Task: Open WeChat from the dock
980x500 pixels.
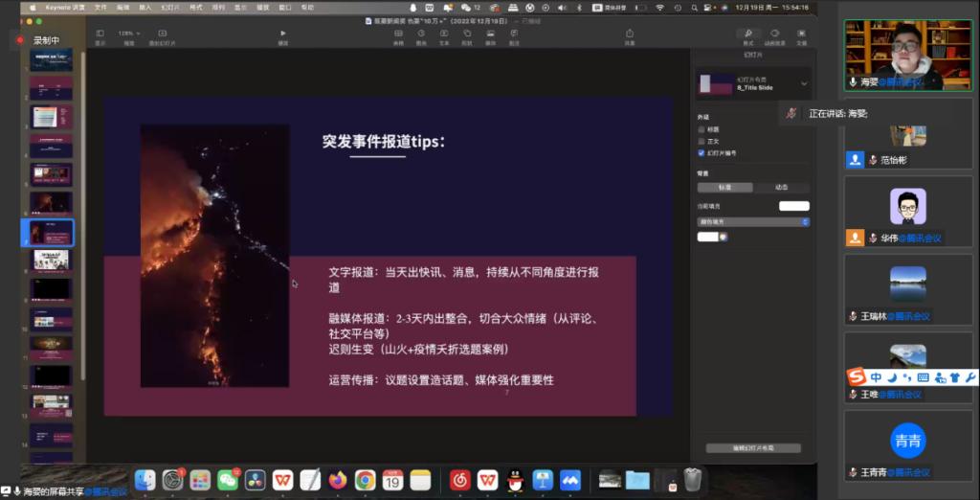Action: [228, 480]
